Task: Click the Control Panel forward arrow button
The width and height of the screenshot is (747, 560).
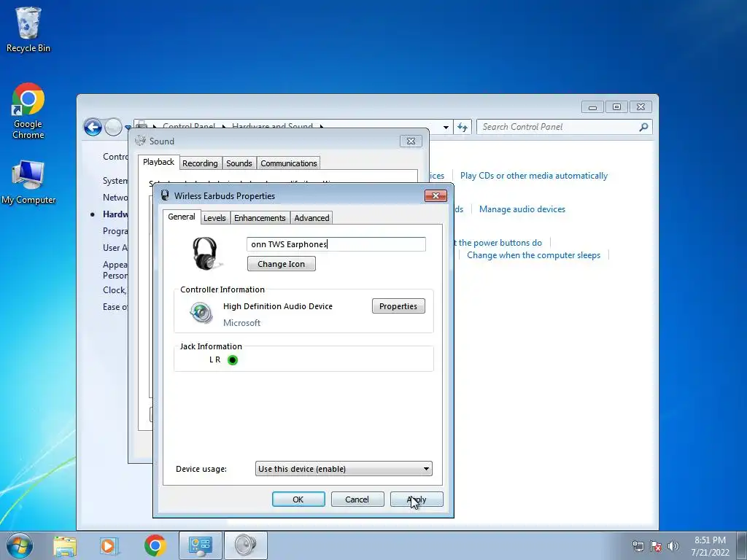Action: pyautogui.click(x=113, y=127)
